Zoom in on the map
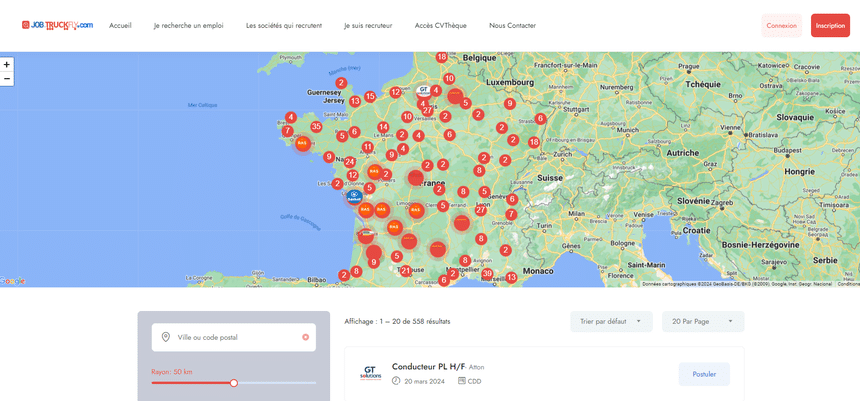Screen dimensions: 860x401 (7, 64)
